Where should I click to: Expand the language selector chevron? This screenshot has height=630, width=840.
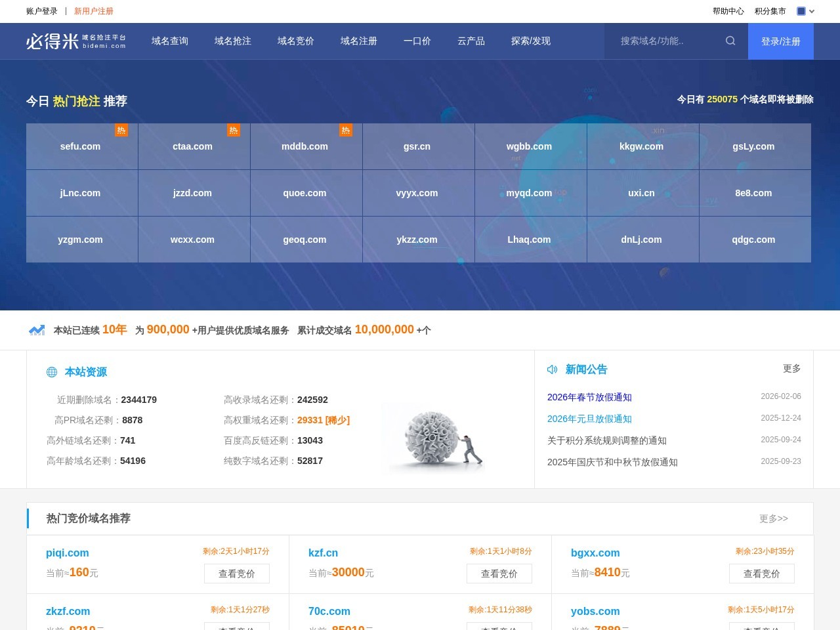[812, 11]
